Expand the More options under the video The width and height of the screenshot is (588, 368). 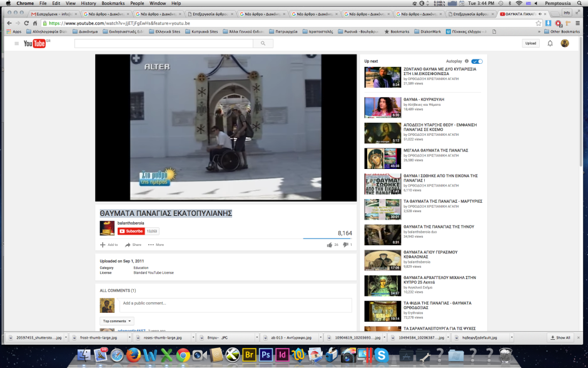point(156,245)
